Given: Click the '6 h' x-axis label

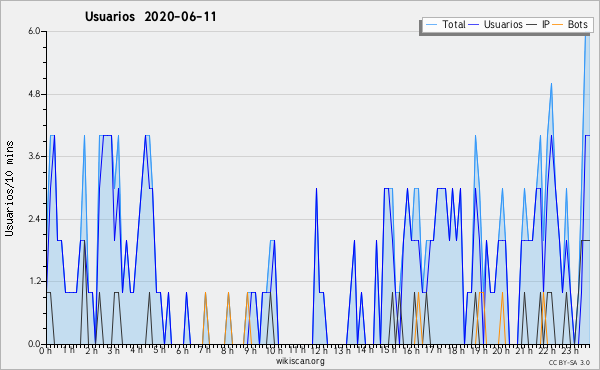Looking at the screenshot, I should [182, 350].
